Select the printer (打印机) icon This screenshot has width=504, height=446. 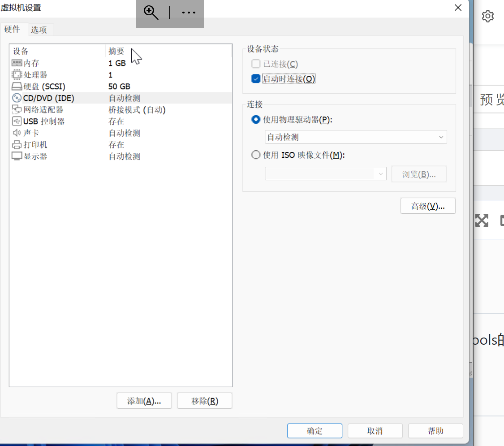[17, 145]
